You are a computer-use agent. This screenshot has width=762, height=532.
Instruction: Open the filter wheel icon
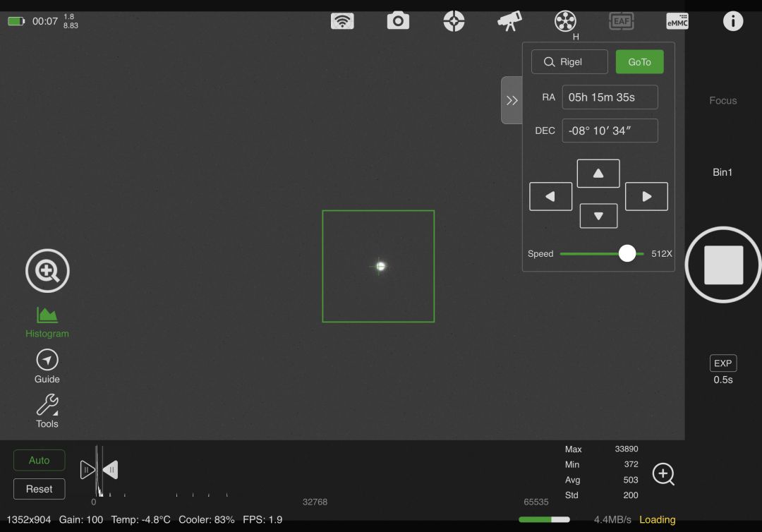tap(565, 21)
